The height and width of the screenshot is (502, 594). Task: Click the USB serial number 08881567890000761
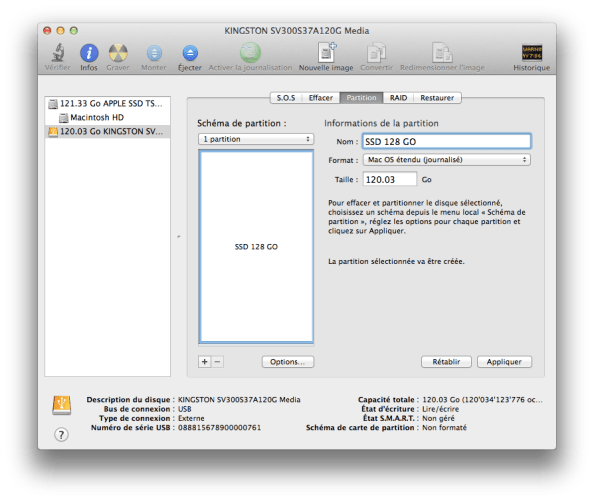(219, 428)
